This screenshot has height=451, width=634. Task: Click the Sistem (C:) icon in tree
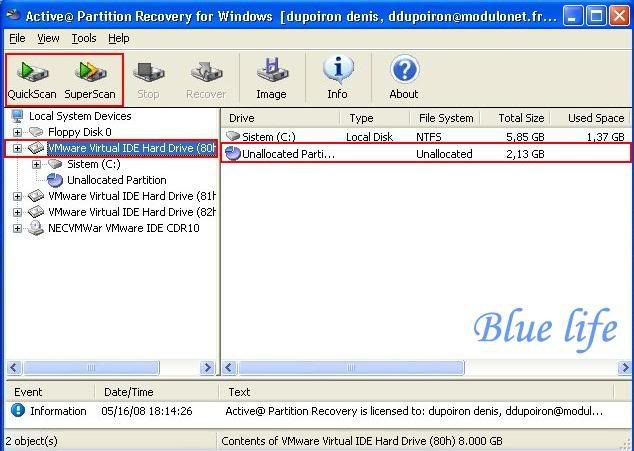click(x=55, y=164)
